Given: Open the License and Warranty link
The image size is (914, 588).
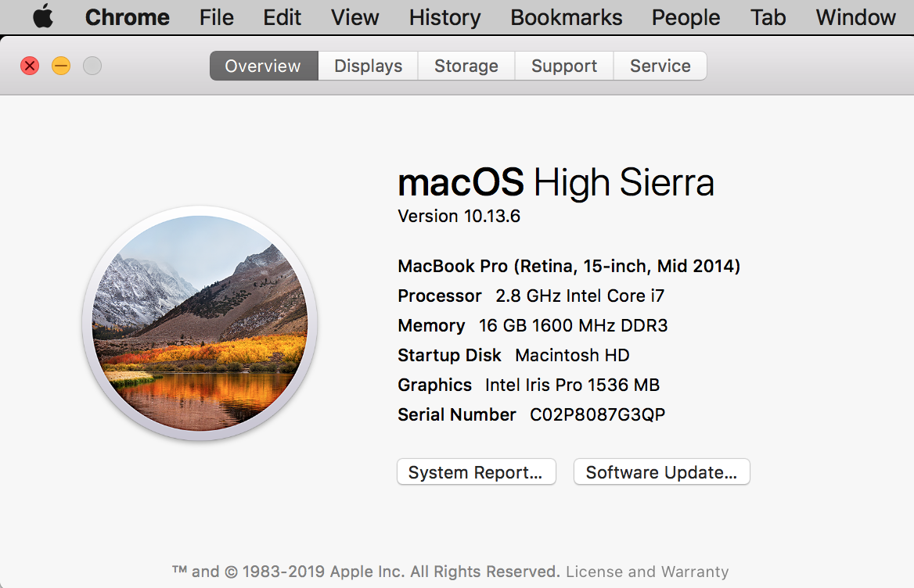Looking at the screenshot, I should pyautogui.click(x=647, y=572).
